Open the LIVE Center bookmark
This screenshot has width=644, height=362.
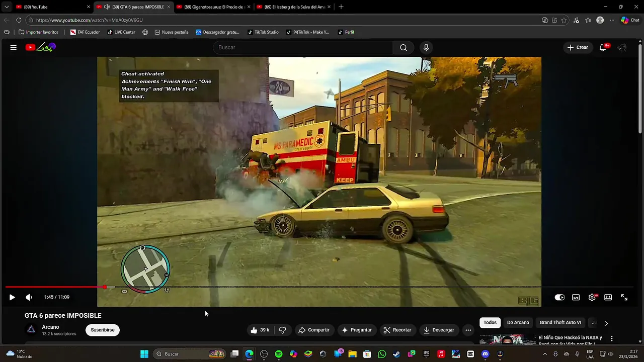(x=121, y=32)
